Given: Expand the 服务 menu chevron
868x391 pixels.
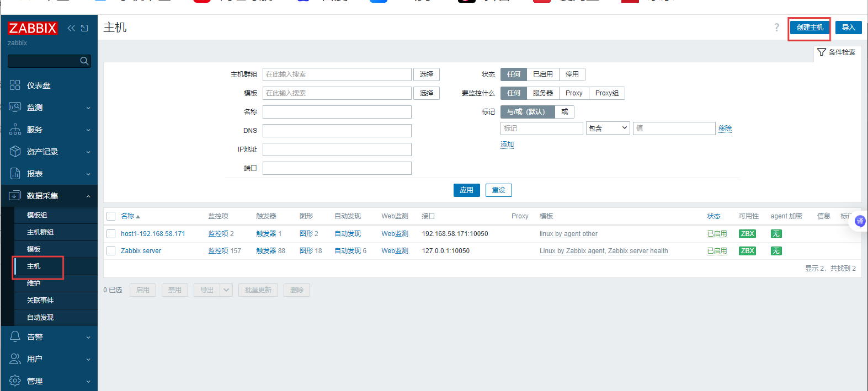Looking at the screenshot, I should pyautogui.click(x=88, y=130).
